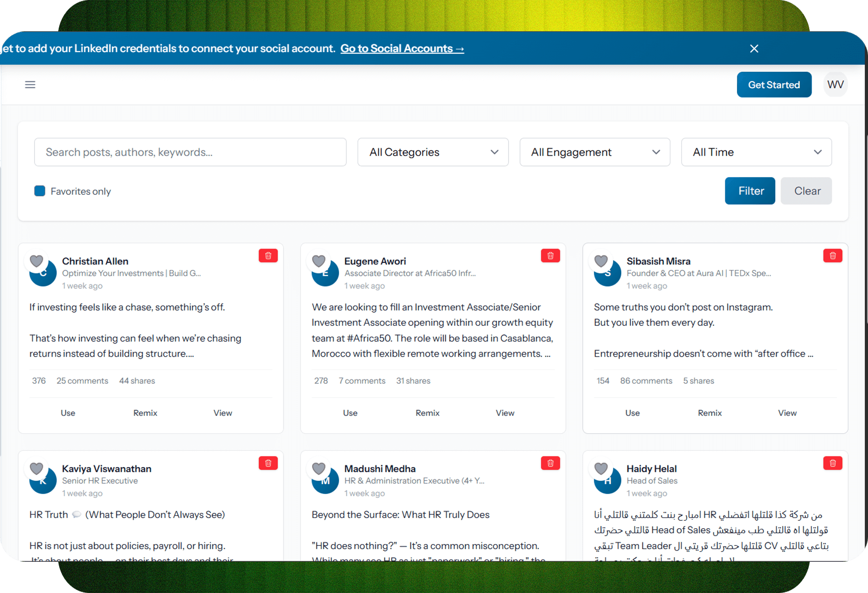Click trash icon on Sibasish Misra's post

pos(832,255)
